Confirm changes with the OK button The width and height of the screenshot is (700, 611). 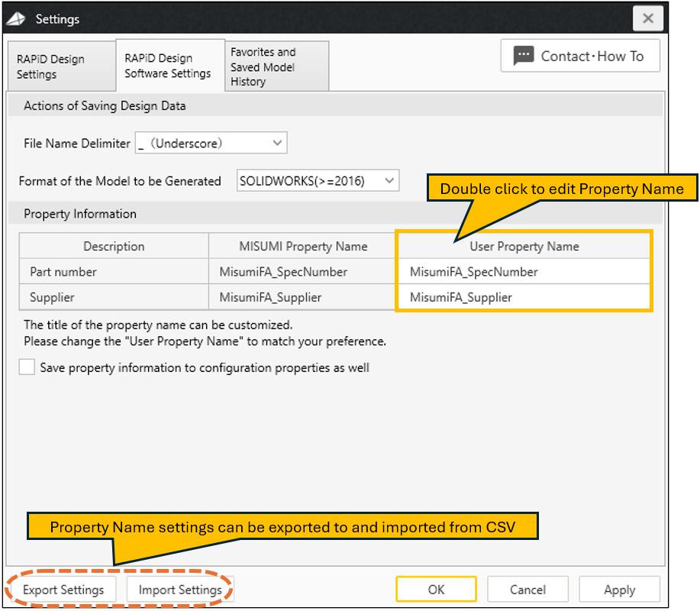(x=436, y=590)
